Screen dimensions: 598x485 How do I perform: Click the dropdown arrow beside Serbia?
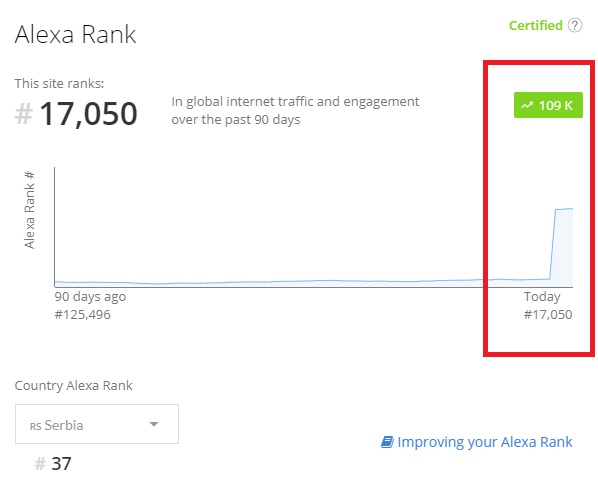coord(154,424)
